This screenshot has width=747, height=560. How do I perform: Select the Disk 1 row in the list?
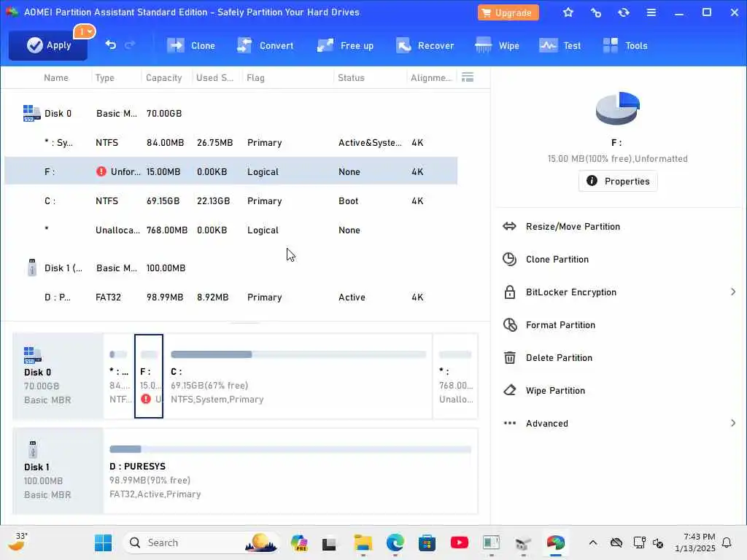coord(231,268)
